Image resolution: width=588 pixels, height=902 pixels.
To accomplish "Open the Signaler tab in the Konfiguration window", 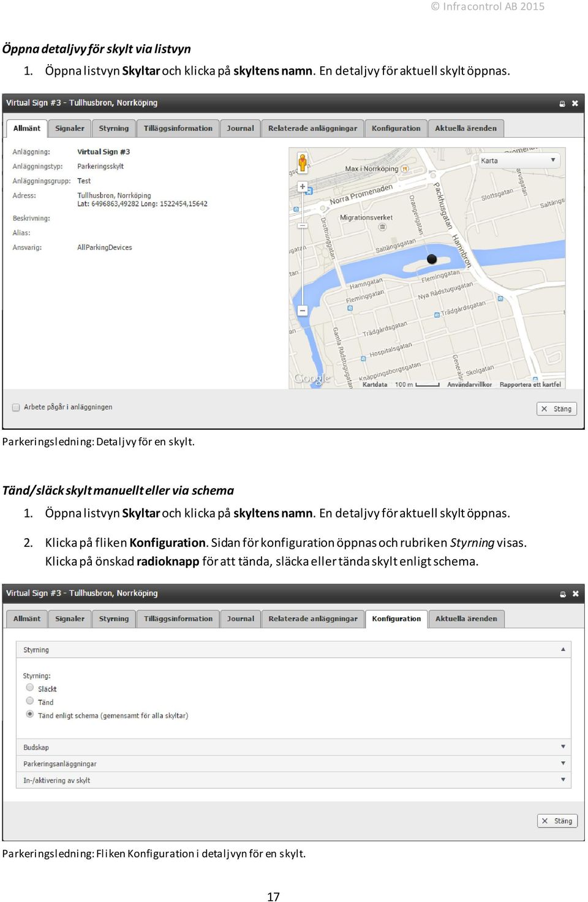I will 70,619.
